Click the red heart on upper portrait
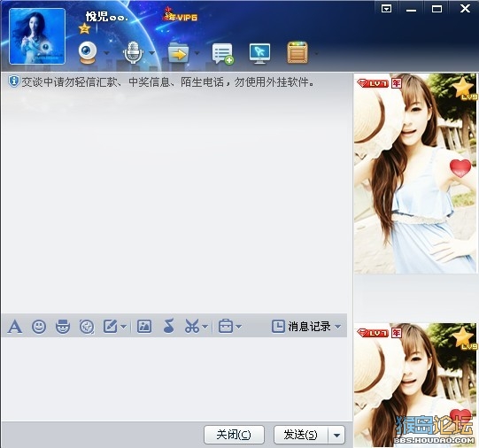The width and height of the screenshot is (479, 448). [460, 167]
